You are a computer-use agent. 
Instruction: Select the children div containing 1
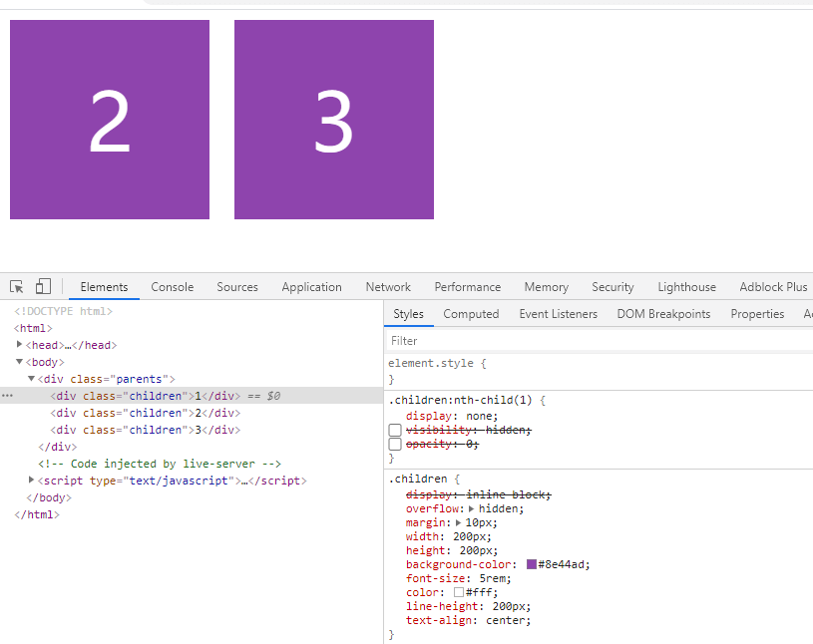pos(192,396)
